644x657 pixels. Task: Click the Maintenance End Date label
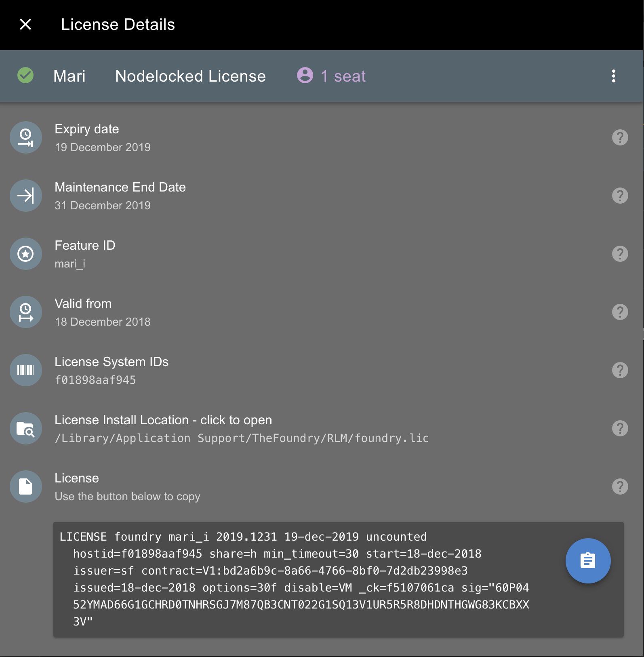tap(120, 187)
